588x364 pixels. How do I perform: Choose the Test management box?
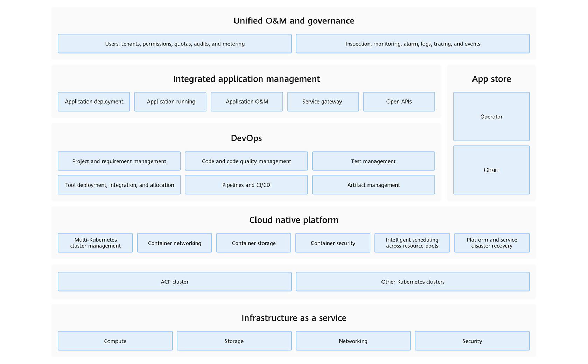point(373,161)
